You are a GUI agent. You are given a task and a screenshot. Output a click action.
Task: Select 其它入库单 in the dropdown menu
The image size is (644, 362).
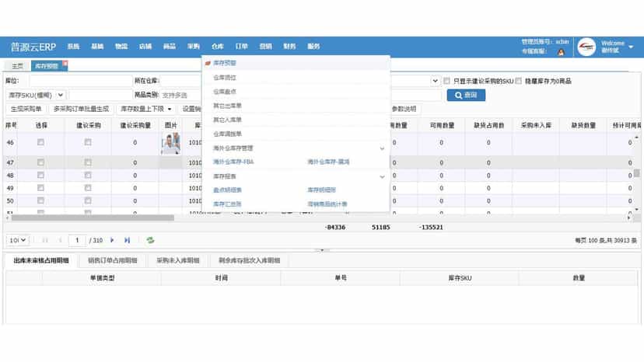(227, 120)
